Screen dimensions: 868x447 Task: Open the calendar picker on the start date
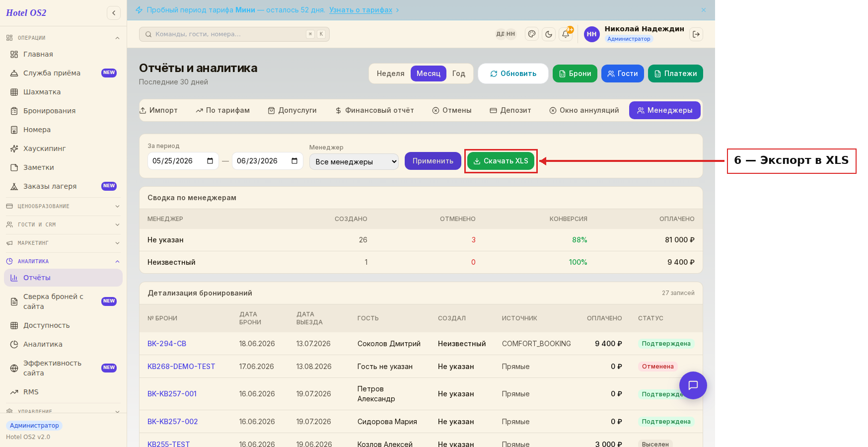point(210,161)
